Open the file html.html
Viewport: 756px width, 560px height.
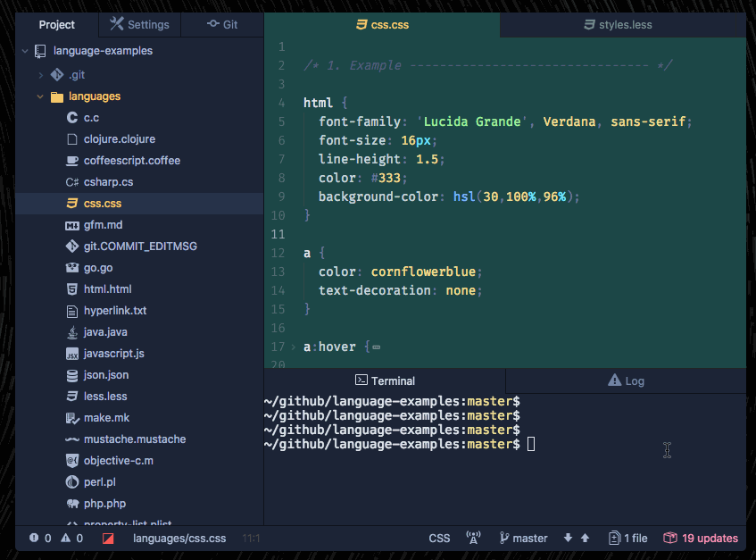[107, 289]
